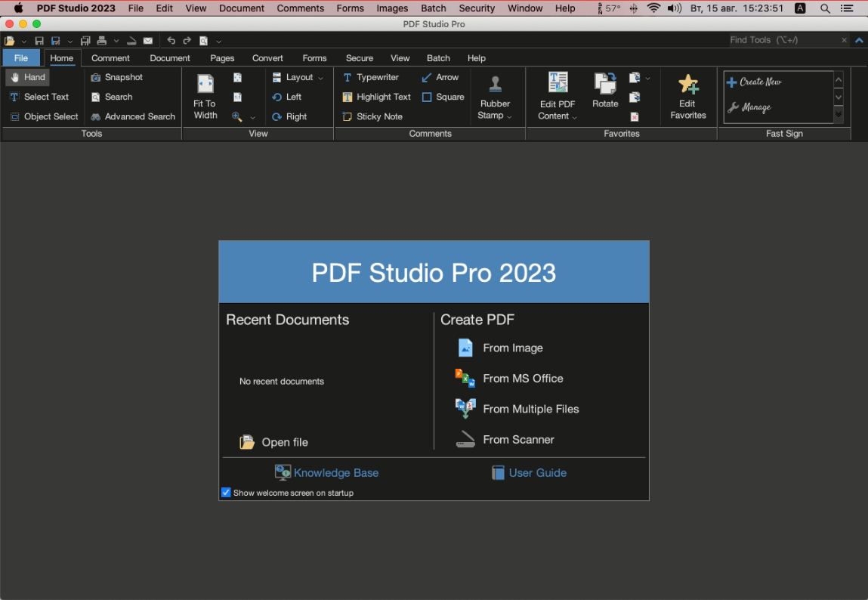Open the Search tool in Tools group

[x=112, y=97]
